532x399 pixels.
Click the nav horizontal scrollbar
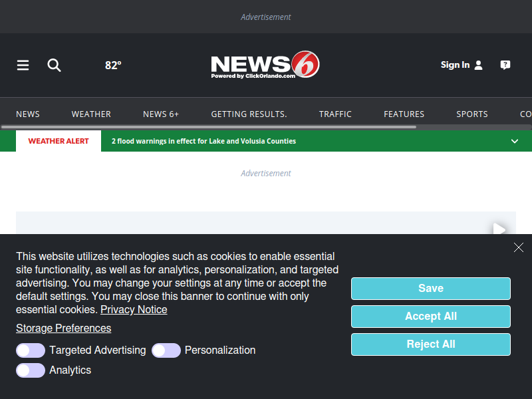pos(208,127)
